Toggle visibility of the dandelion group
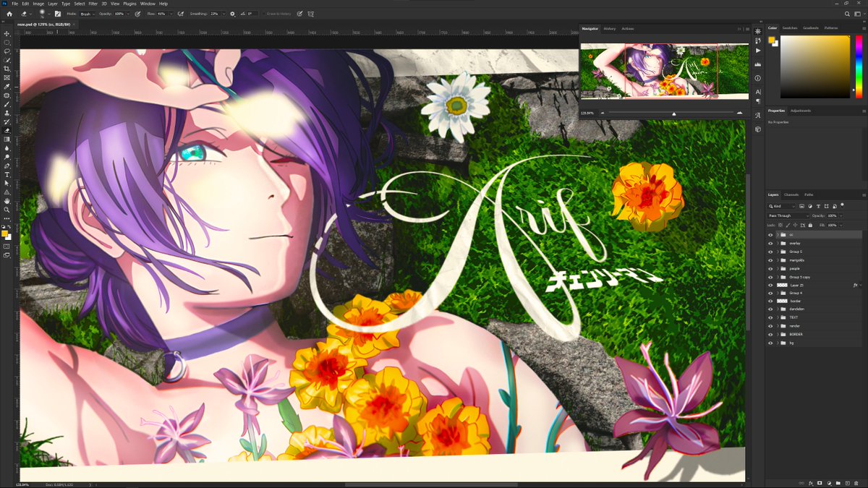This screenshot has height=488, width=868. (770, 309)
